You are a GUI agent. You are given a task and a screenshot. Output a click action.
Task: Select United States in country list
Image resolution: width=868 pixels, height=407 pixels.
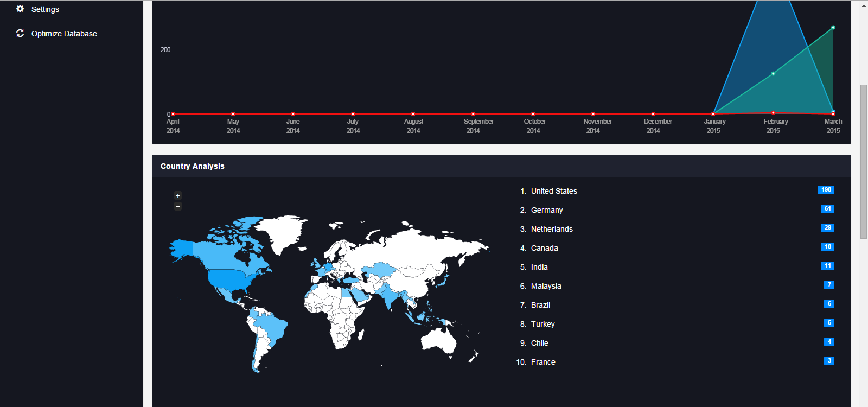coord(554,191)
